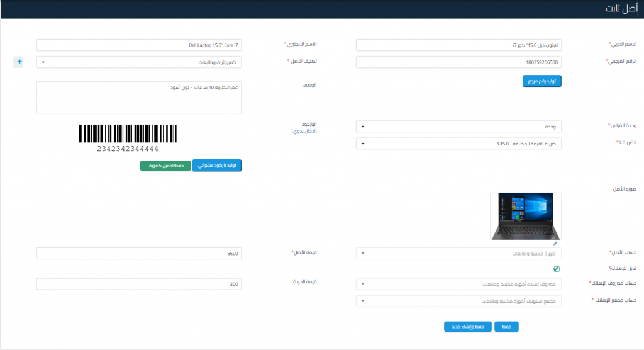Click the plus icon beside asset category
The image size is (644, 350).
19,62
